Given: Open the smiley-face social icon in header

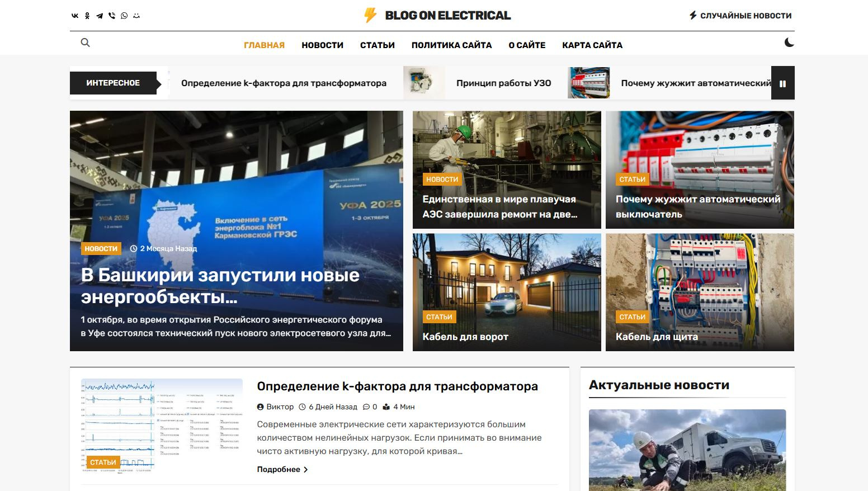Looking at the screenshot, I should tap(136, 16).
